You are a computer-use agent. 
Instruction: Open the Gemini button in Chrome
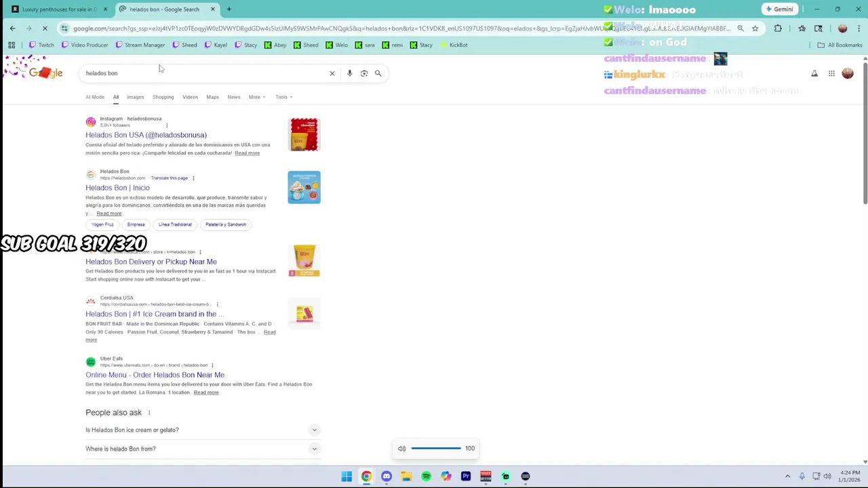click(x=779, y=9)
